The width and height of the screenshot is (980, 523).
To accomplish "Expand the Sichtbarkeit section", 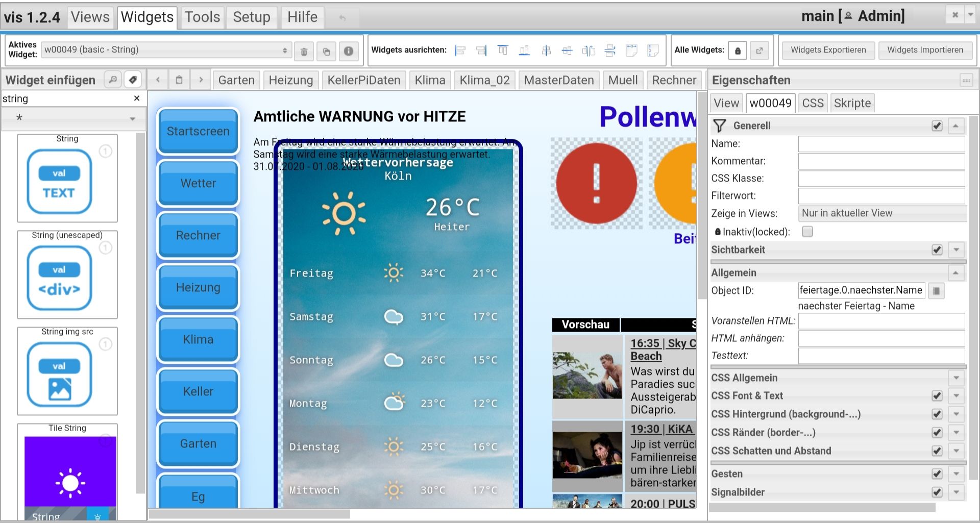I will pos(956,250).
